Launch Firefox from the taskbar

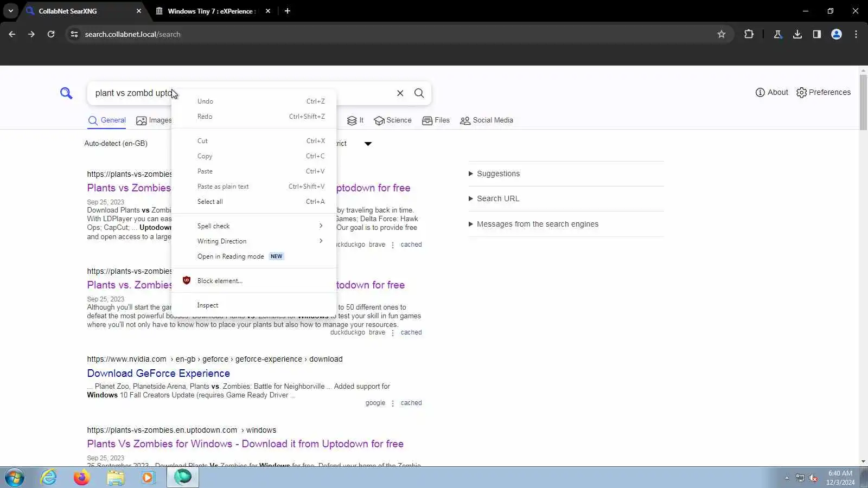[x=81, y=478]
